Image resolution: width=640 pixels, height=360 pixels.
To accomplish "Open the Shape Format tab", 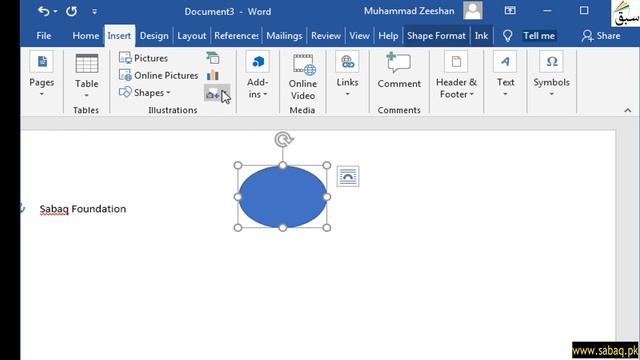I will point(436,36).
